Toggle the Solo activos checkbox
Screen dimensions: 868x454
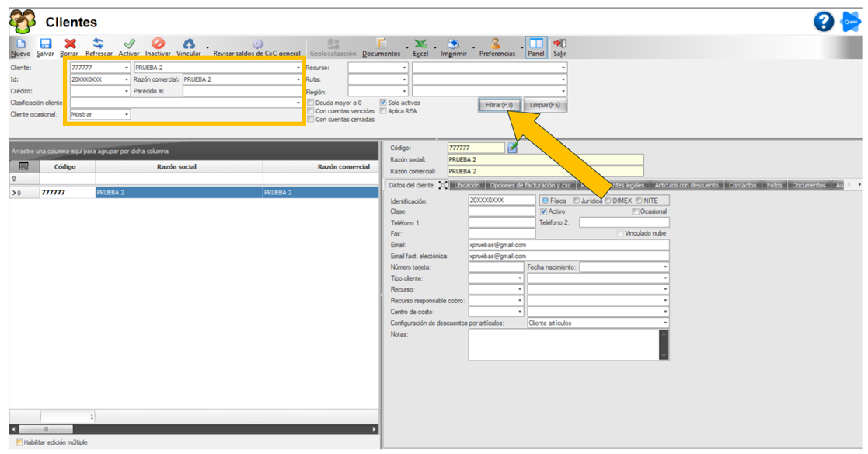coord(383,102)
